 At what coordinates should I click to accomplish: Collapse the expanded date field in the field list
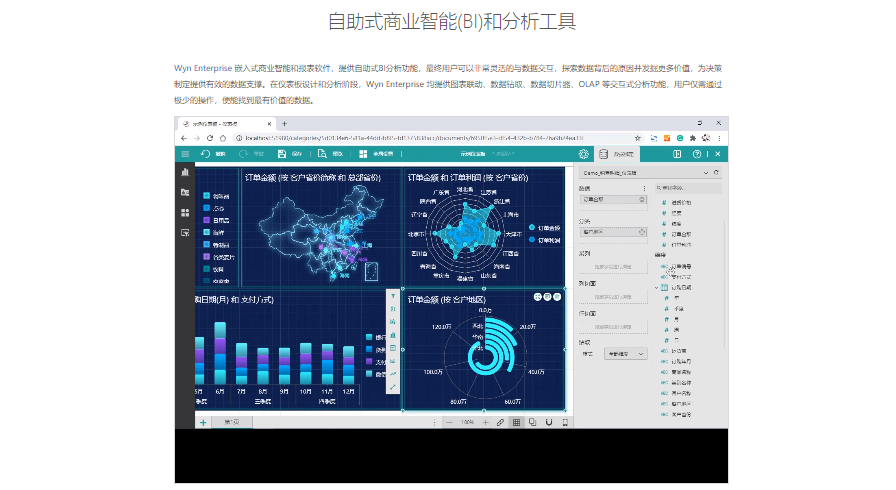(657, 288)
